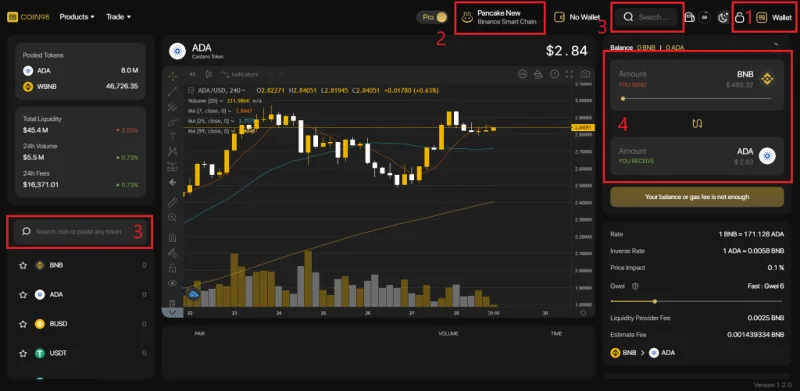The width and height of the screenshot is (800, 391).
Task: Expand the MA (7, close, 0) options
Action: pos(229,111)
